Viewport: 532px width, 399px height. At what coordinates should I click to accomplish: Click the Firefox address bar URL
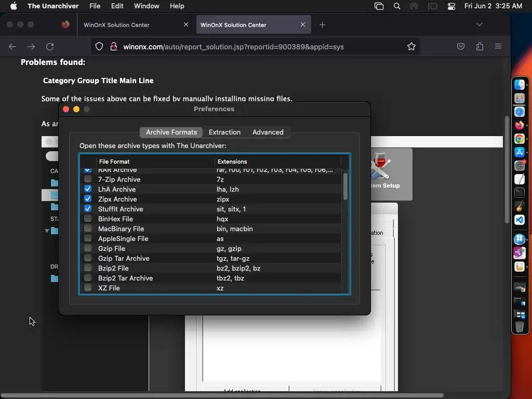(233, 47)
